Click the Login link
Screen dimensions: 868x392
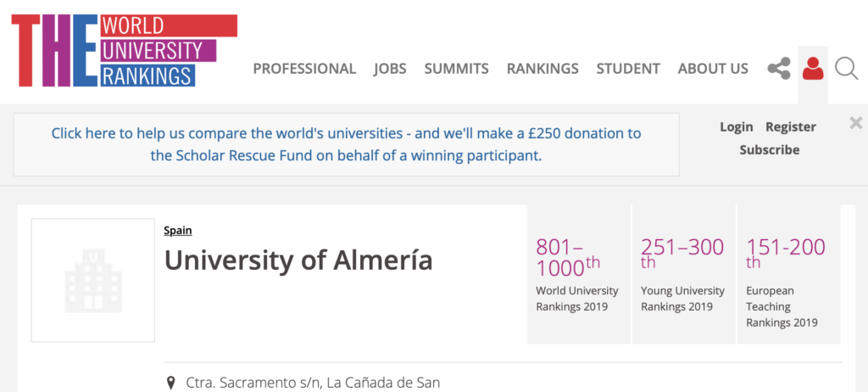click(736, 126)
